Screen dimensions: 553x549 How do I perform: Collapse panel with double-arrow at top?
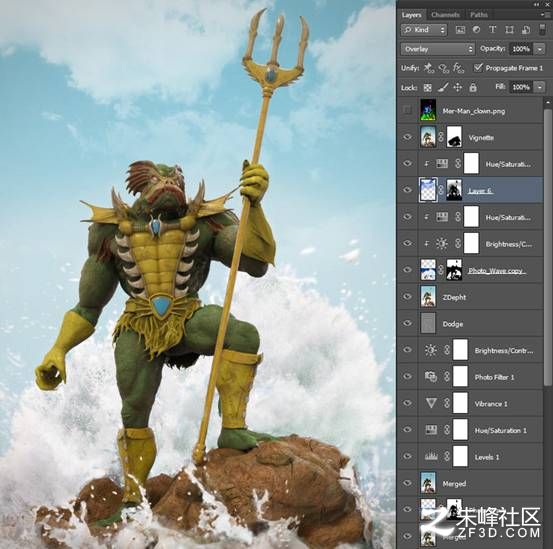pyautogui.click(x=536, y=4)
